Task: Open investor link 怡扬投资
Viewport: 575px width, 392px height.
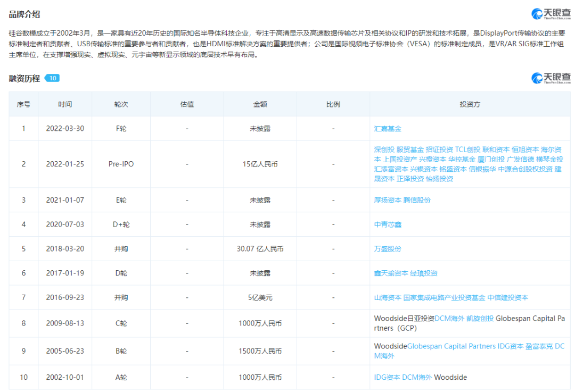Action: pos(439,179)
